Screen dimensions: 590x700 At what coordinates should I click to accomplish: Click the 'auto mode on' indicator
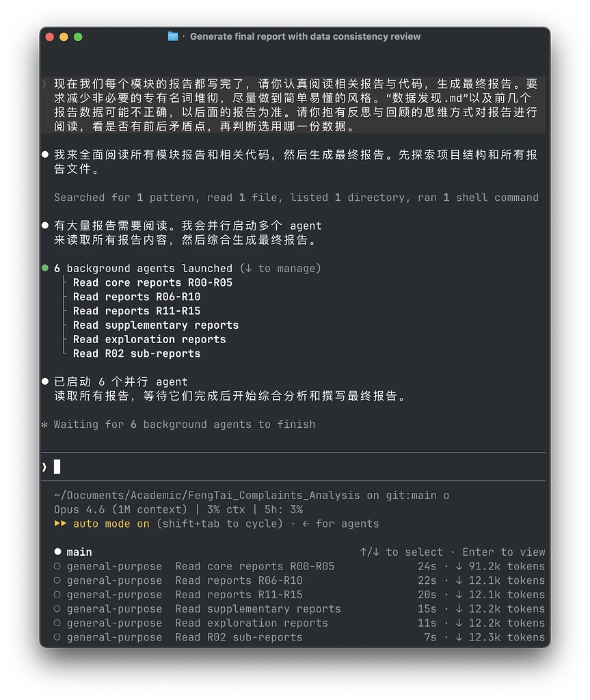click(111, 524)
